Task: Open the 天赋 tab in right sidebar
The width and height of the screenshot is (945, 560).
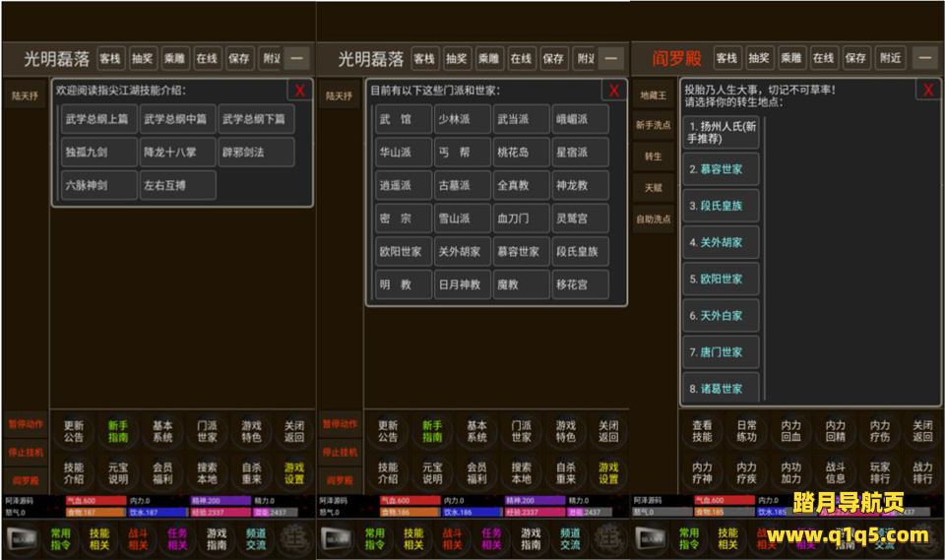Action: tap(654, 187)
